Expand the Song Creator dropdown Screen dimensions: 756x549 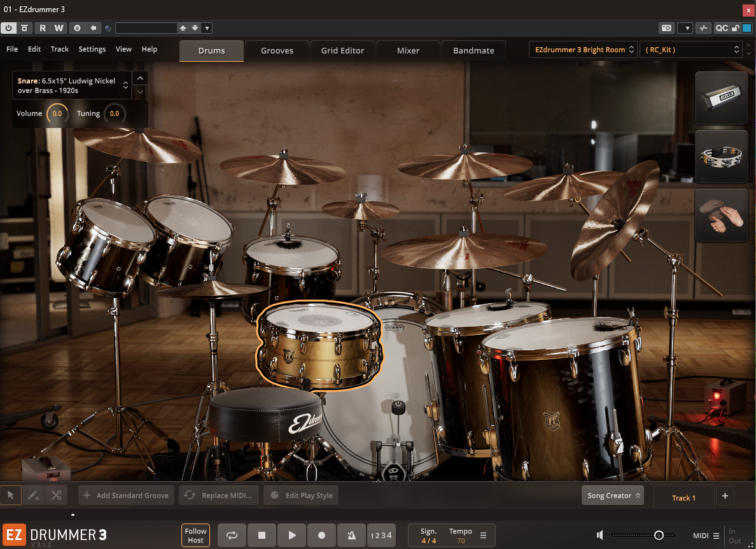(x=612, y=495)
